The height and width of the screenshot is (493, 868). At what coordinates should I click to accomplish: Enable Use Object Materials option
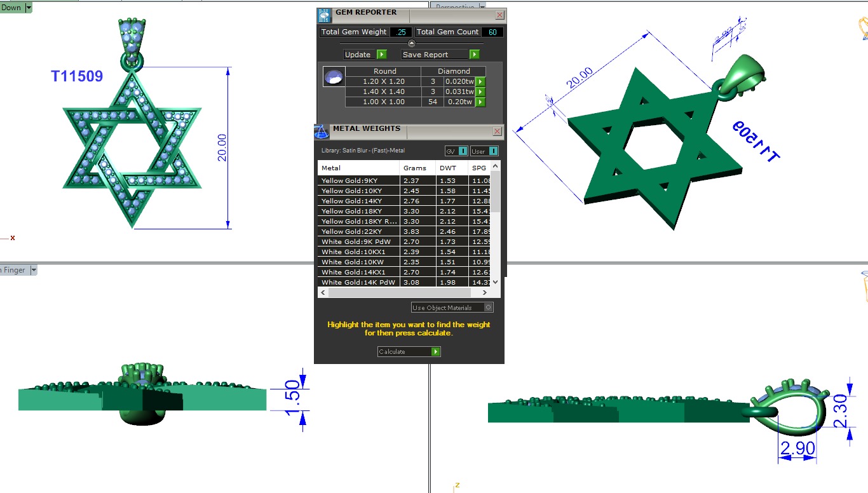point(488,307)
